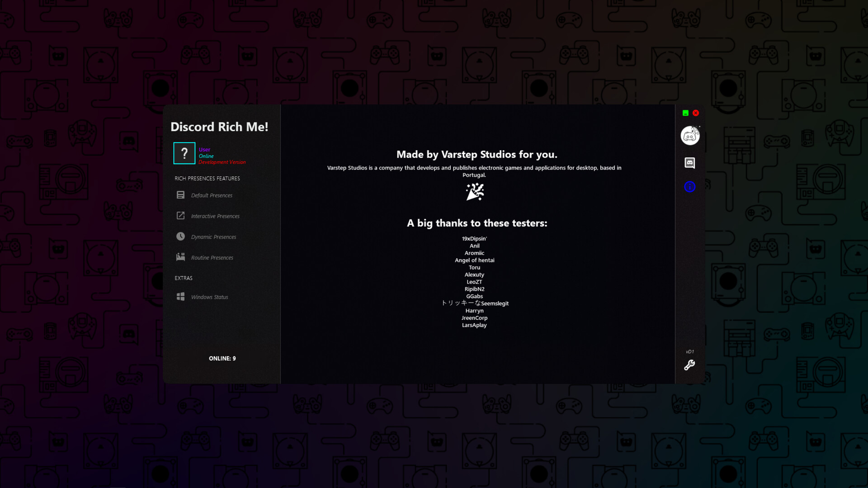The image size is (868, 488).
Task: Click the party popper emoji image
Action: tap(474, 192)
